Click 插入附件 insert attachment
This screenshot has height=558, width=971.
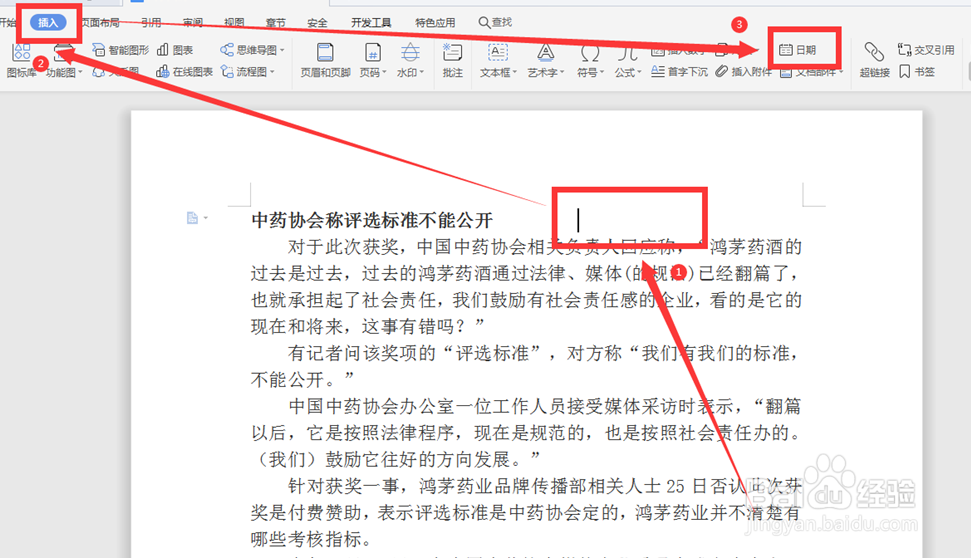click(743, 72)
